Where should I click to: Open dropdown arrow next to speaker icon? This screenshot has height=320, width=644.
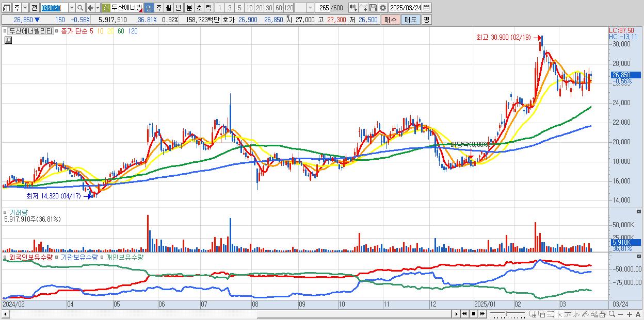coord(98,8)
